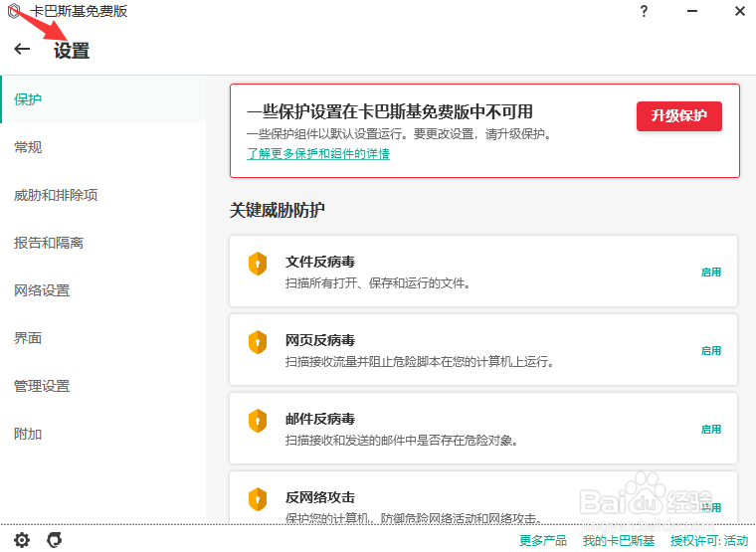
Task: Open the 我的卡巴斯基 link
Action: click(x=619, y=540)
